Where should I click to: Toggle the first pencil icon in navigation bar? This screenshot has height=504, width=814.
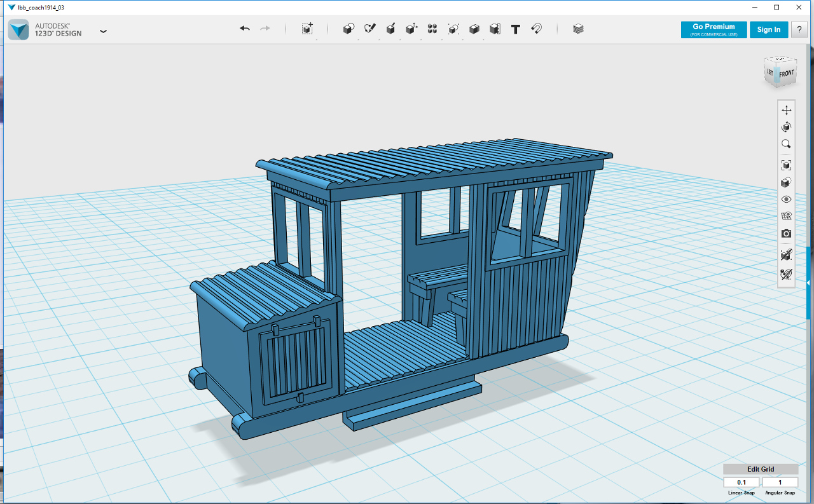pos(786,255)
